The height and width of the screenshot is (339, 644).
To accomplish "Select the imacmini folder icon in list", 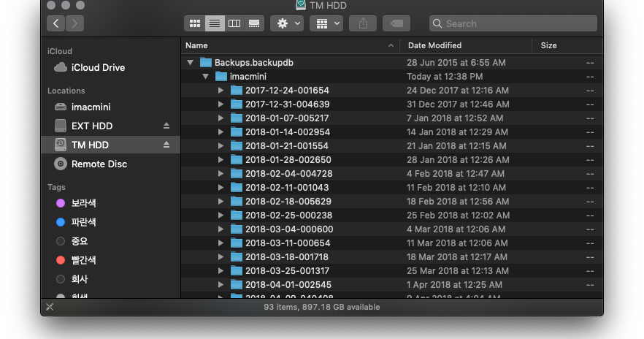I will coord(221,77).
